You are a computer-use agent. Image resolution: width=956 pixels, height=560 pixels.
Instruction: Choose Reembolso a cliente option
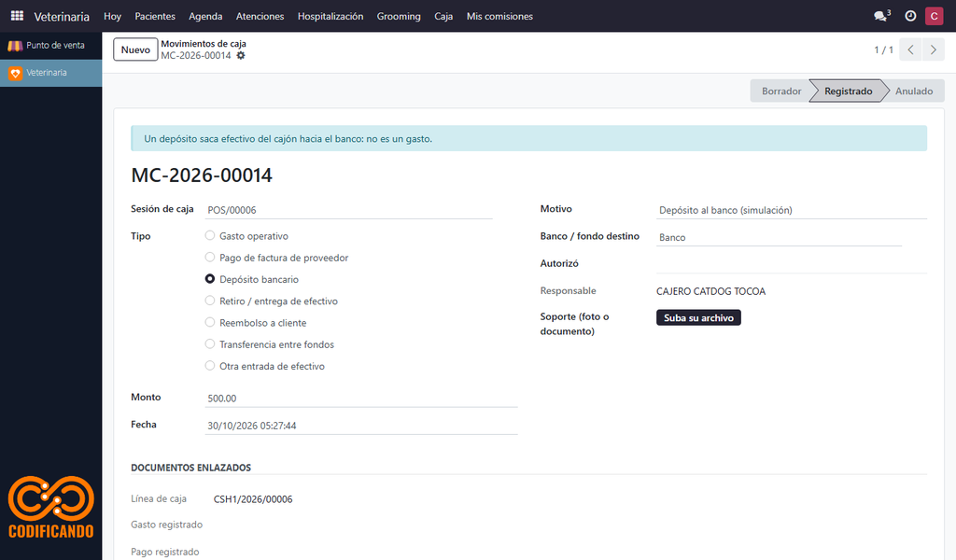pyautogui.click(x=210, y=322)
